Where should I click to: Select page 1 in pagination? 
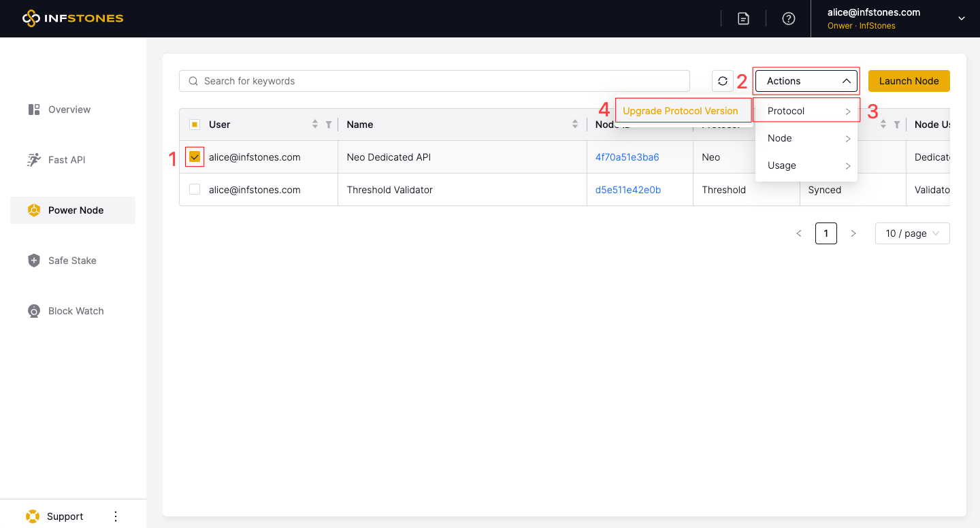pyautogui.click(x=826, y=233)
